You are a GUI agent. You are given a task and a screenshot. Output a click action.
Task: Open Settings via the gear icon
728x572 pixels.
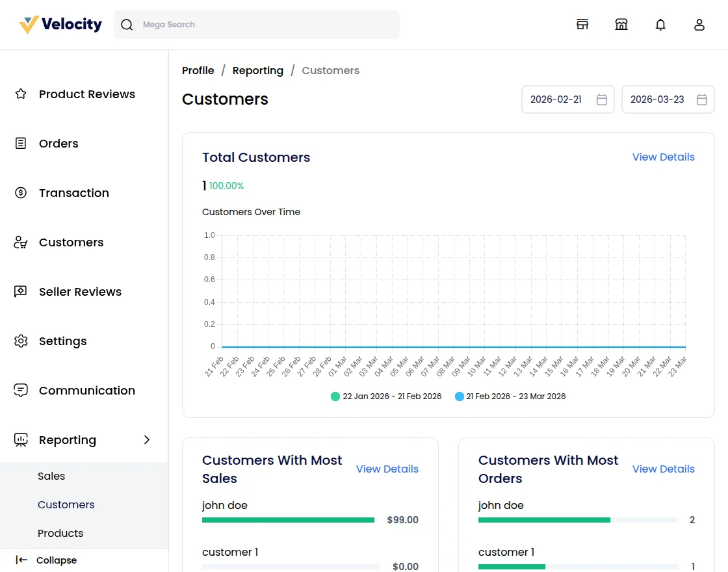pyautogui.click(x=20, y=341)
